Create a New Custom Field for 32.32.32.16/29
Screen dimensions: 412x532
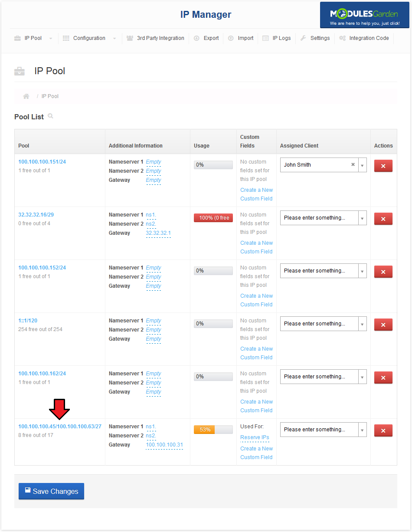coord(256,247)
